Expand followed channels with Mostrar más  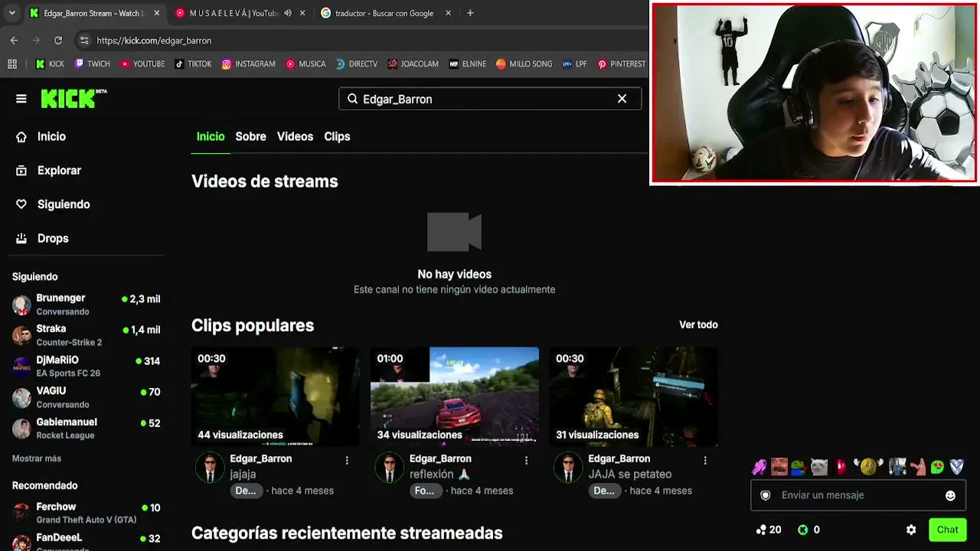click(x=37, y=458)
